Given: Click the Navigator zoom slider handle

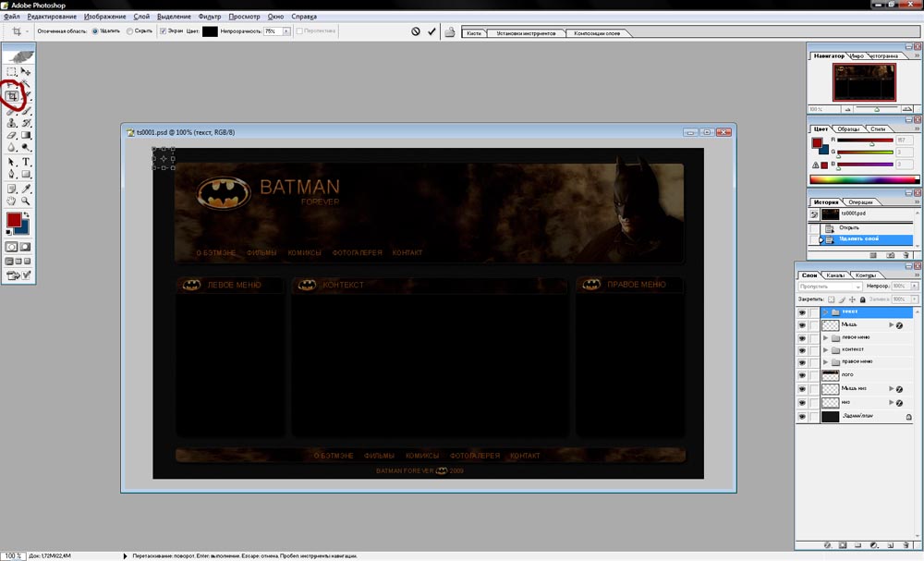Looking at the screenshot, I should pos(877,110).
